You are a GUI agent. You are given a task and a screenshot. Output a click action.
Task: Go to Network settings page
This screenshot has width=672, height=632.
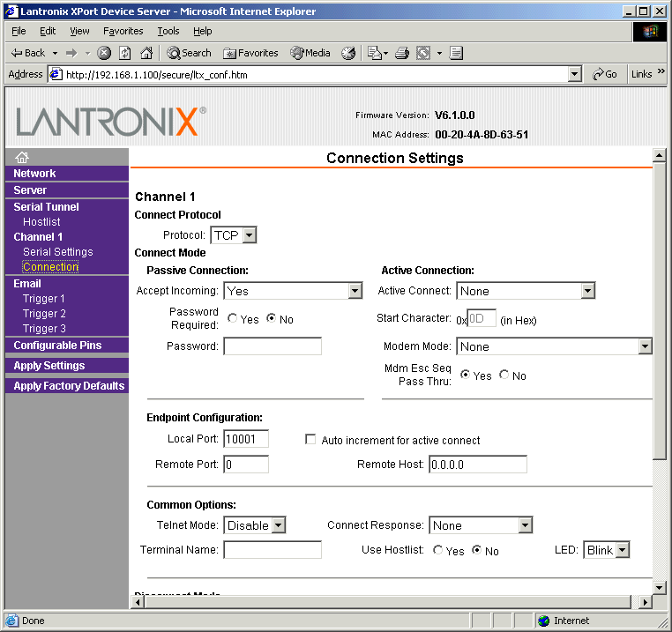point(34,173)
